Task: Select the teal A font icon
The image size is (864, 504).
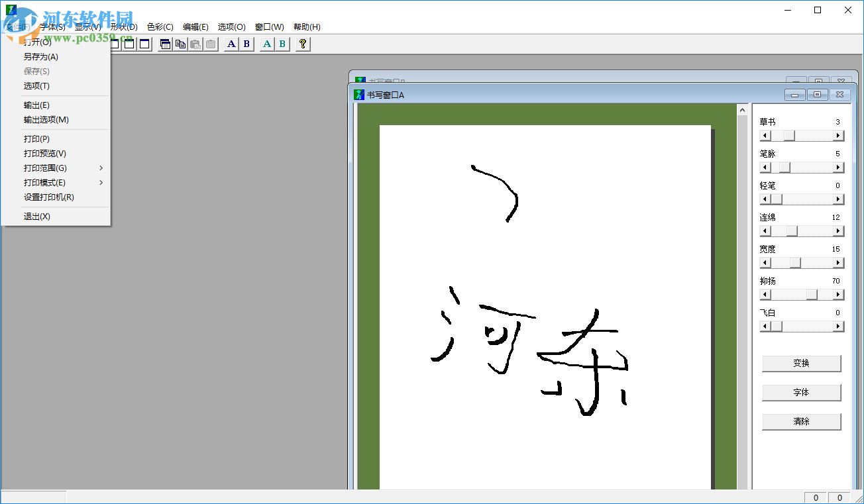Action: (266, 44)
